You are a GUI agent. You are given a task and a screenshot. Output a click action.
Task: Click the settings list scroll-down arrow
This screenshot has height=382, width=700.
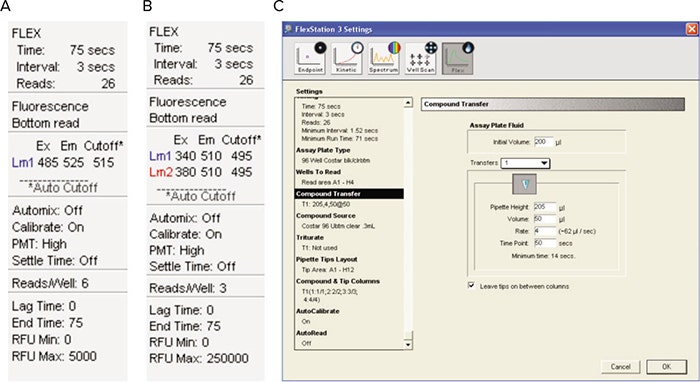(408, 345)
